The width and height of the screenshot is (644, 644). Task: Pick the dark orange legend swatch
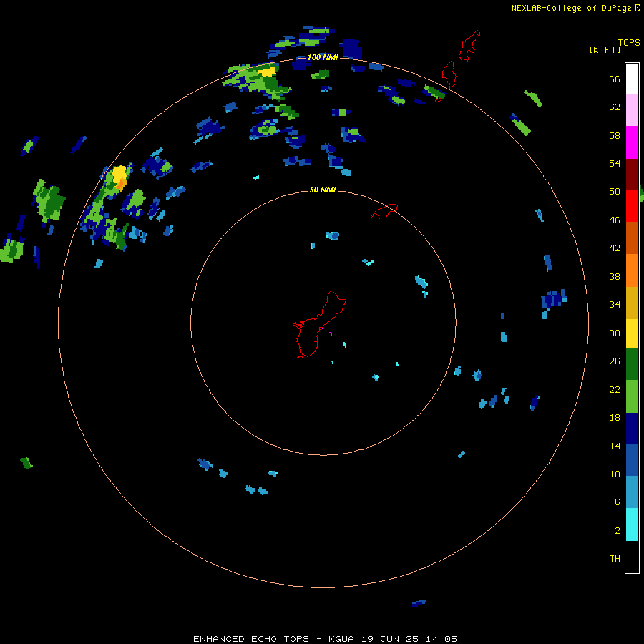tap(632, 238)
